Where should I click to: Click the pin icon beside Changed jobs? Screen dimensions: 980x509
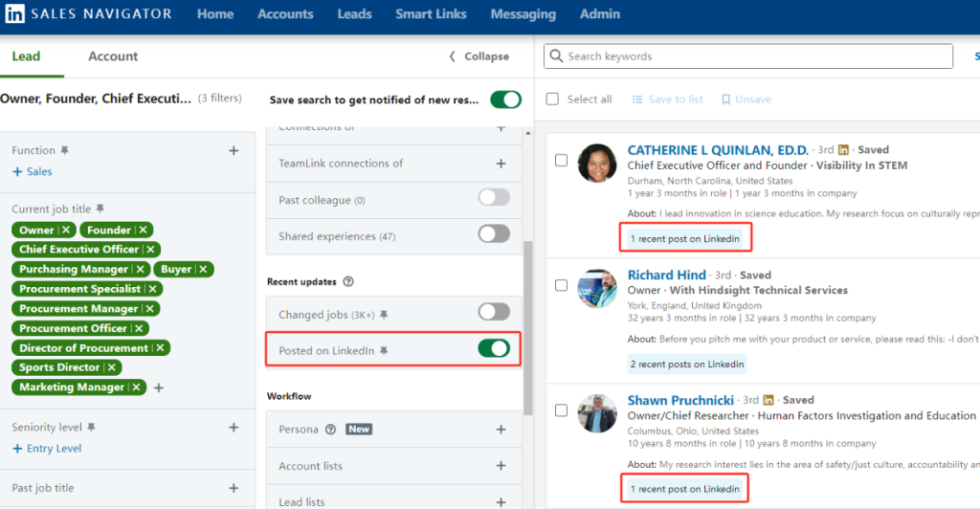pos(384,315)
